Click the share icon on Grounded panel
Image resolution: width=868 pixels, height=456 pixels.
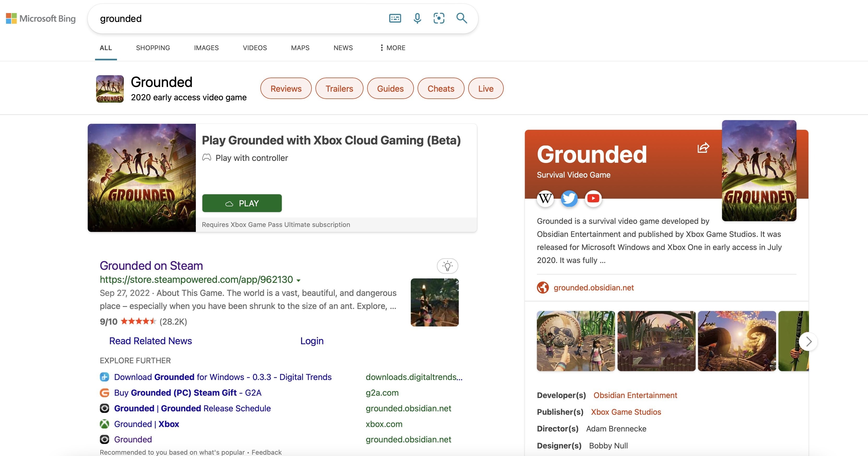tap(703, 147)
